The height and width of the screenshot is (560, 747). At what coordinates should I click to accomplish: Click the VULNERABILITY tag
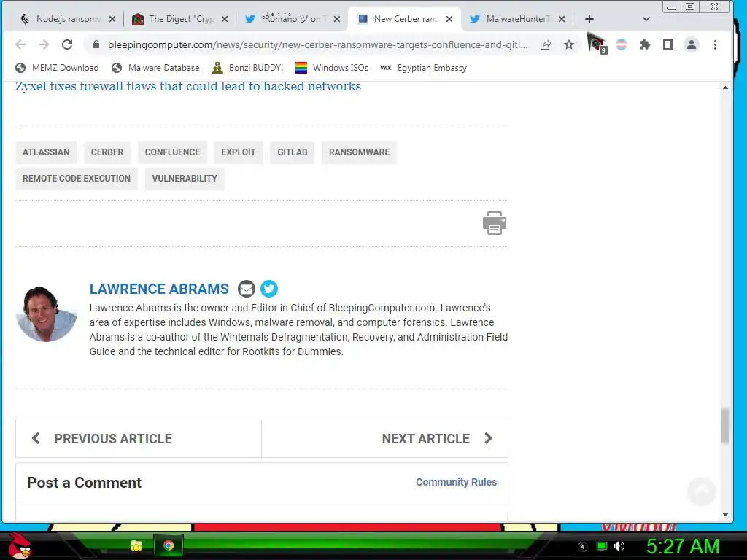[185, 179]
